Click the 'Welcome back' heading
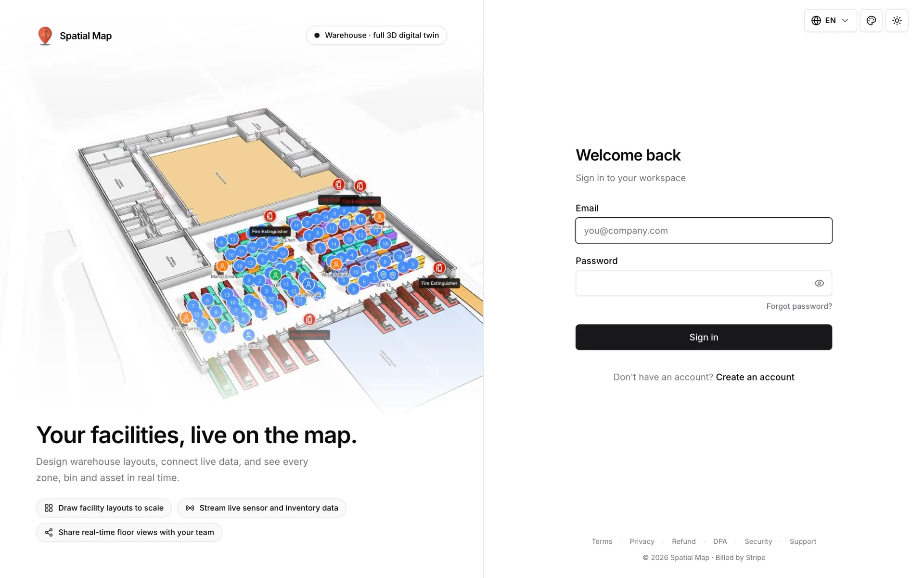The width and height of the screenshot is (924, 578). 628,155
